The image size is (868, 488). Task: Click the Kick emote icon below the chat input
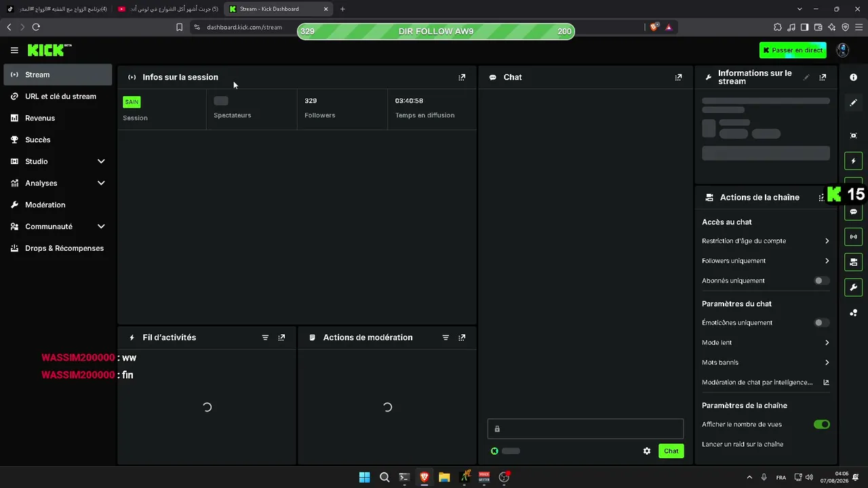click(x=494, y=451)
